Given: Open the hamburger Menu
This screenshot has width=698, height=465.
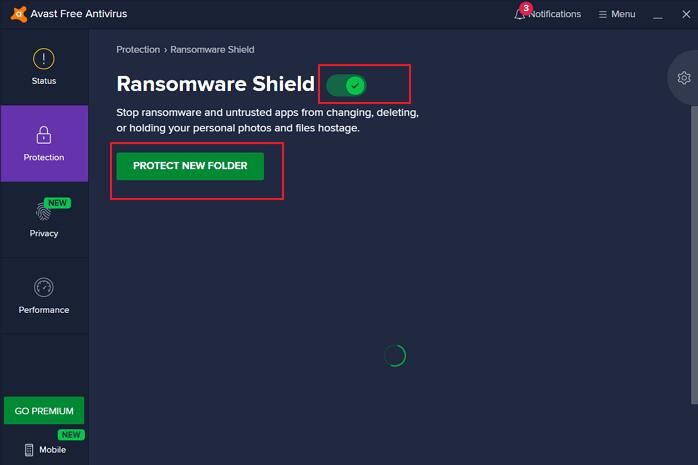Looking at the screenshot, I should pyautogui.click(x=617, y=14).
